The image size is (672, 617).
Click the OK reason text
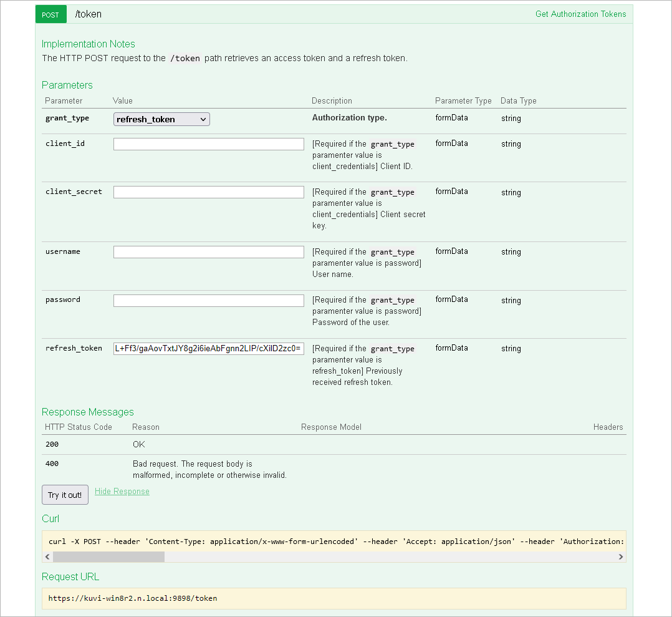pos(139,445)
